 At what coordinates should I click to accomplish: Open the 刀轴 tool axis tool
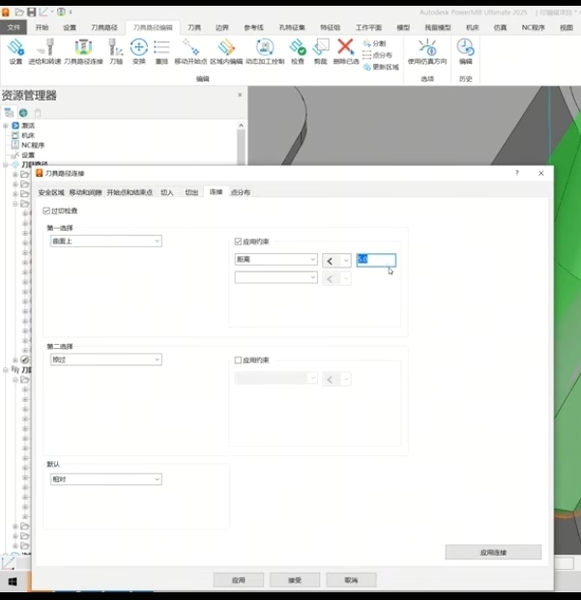pyautogui.click(x=116, y=52)
